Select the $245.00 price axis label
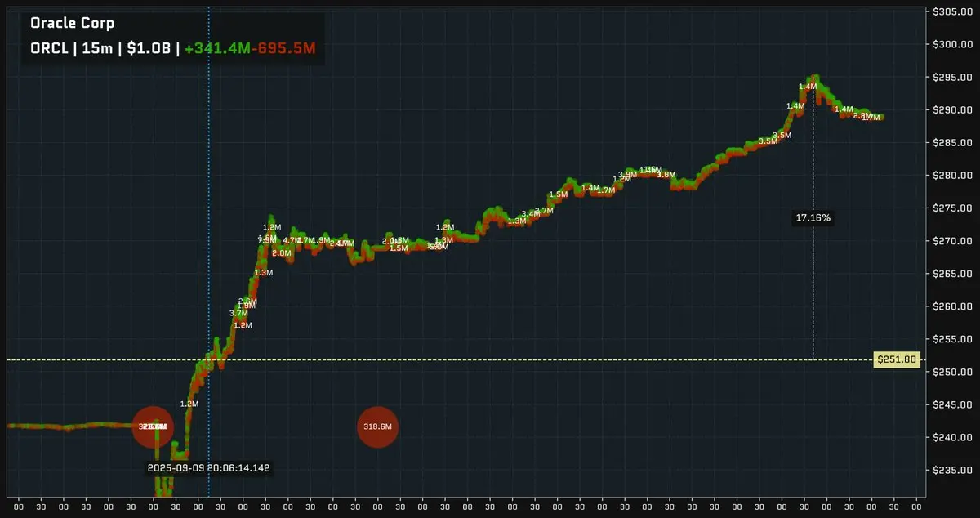 click(x=955, y=404)
